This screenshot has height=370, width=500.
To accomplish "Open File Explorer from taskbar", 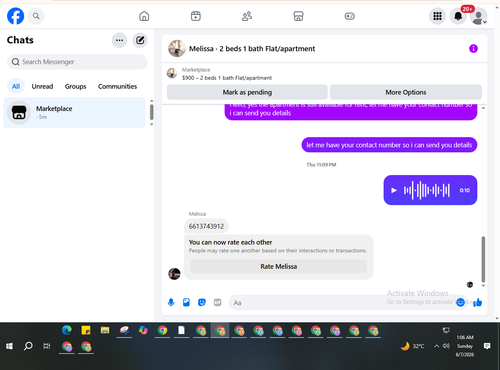I will click(x=105, y=330).
